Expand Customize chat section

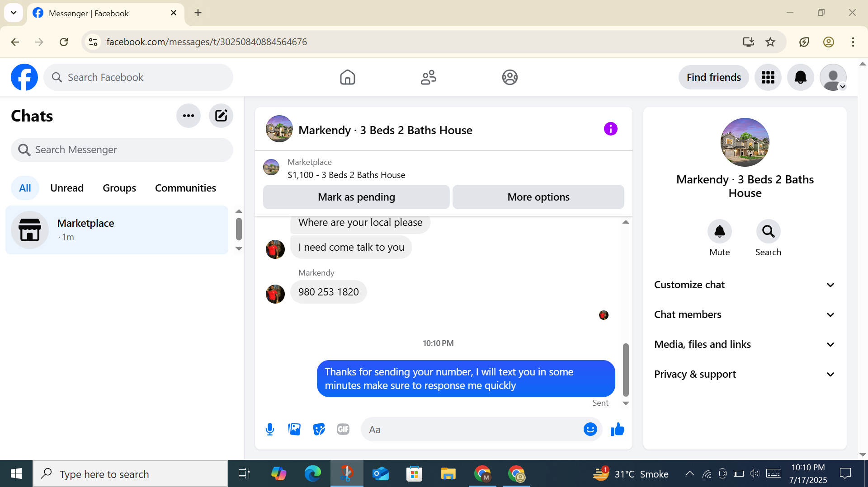click(745, 285)
